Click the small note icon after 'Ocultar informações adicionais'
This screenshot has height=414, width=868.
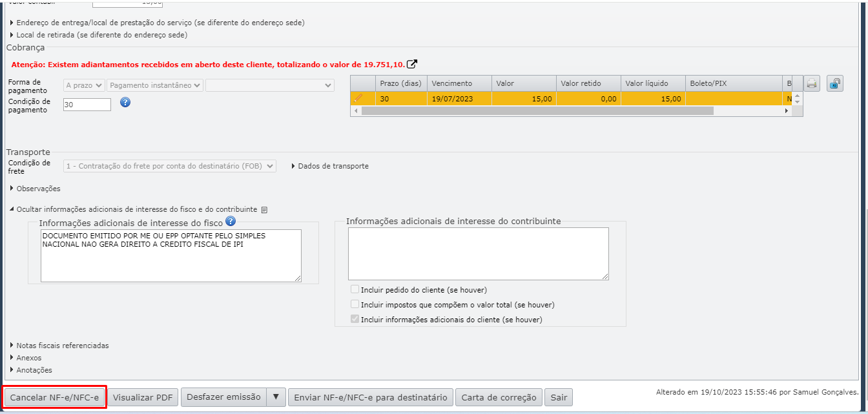pyautogui.click(x=263, y=210)
